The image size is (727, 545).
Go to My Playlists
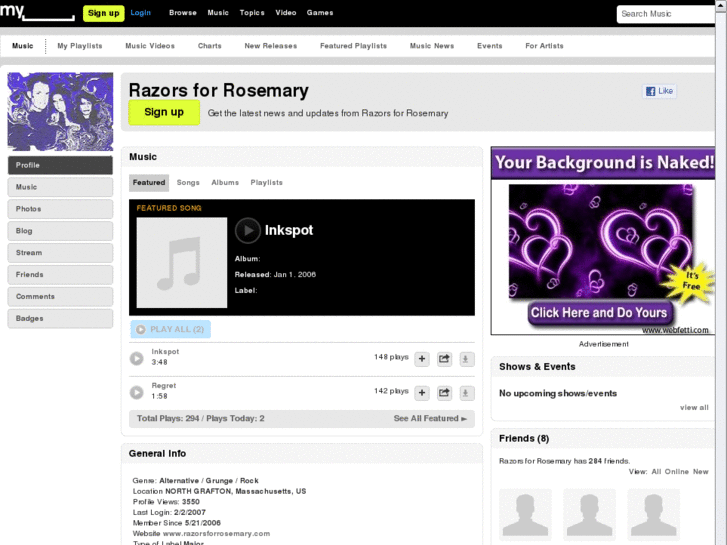click(x=80, y=46)
